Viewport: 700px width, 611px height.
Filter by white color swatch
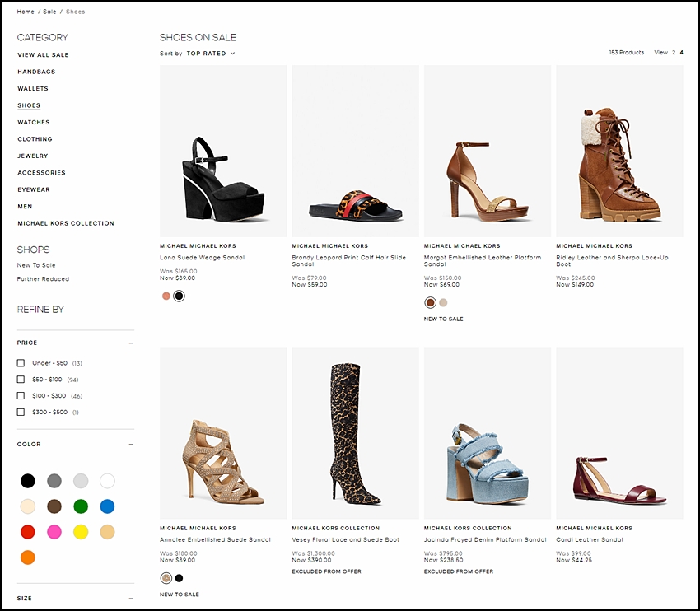click(x=107, y=481)
